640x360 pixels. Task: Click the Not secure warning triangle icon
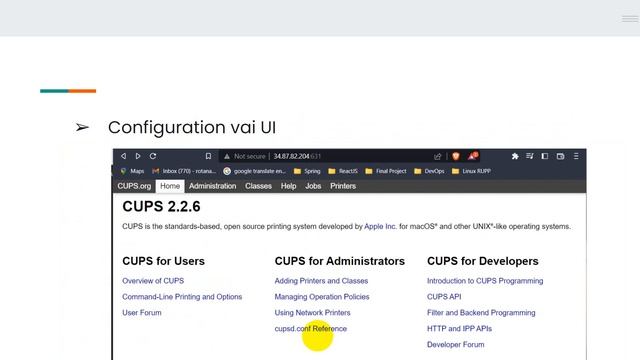(x=227, y=156)
